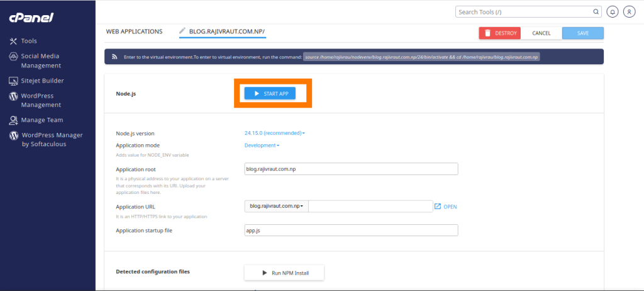Screen dimensions: 644x291
Task: Open the notifications bell
Action: [613, 12]
